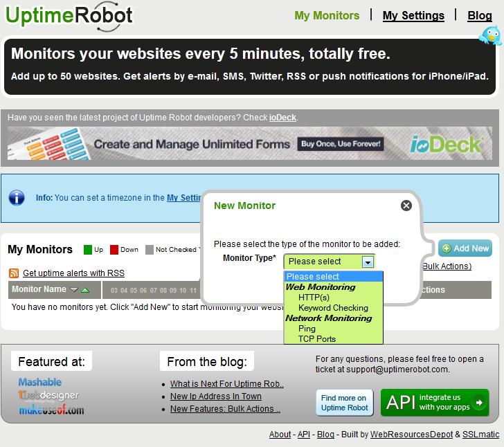Open SSLmatic footer link
504x447 pixels.
click(x=481, y=435)
